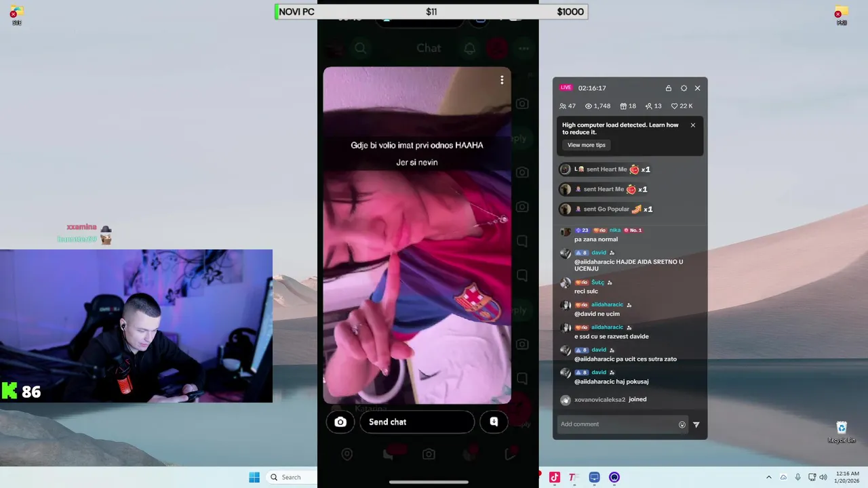The width and height of the screenshot is (868, 488).
Task: Click the heart icon showing 22 K
Action: pos(675,106)
